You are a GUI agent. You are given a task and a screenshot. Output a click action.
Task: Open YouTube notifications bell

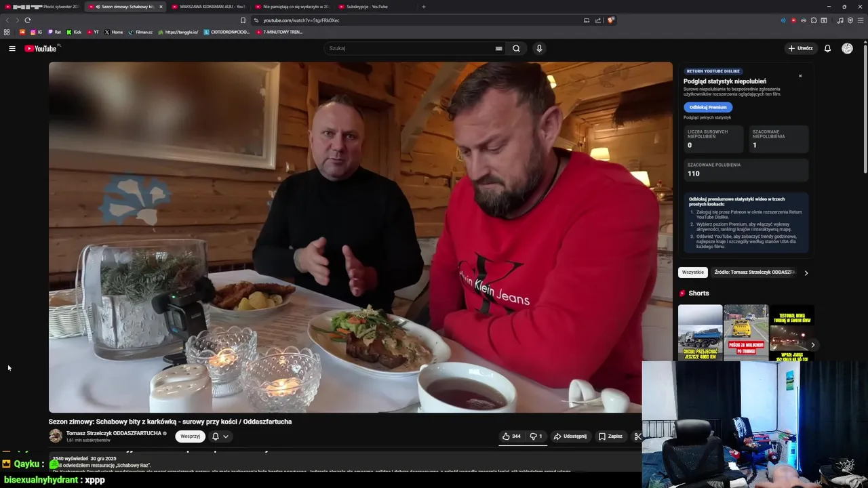[827, 48]
